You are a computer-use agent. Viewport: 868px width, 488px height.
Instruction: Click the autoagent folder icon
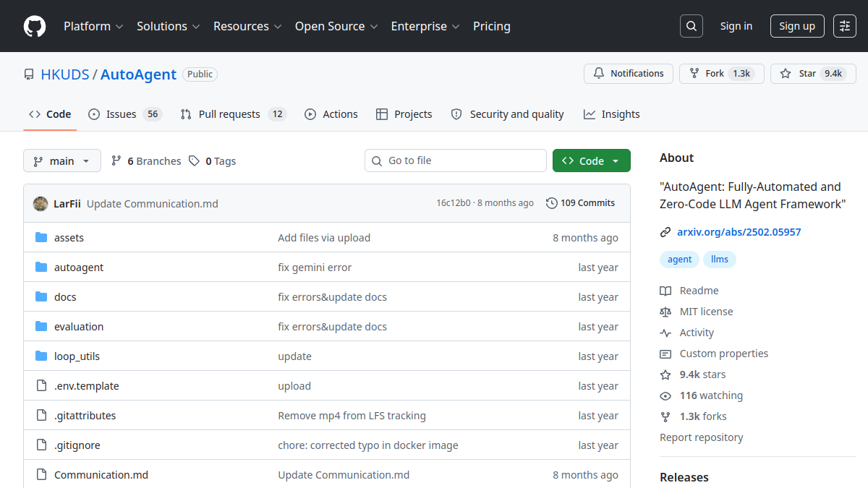[x=41, y=267]
